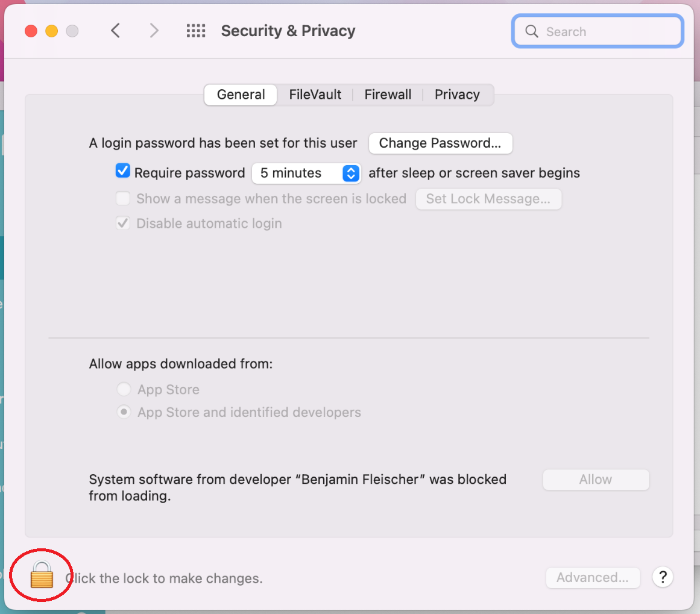This screenshot has height=614, width=700.
Task: Uncheck Require password after sleep
Action: (x=122, y=171)
